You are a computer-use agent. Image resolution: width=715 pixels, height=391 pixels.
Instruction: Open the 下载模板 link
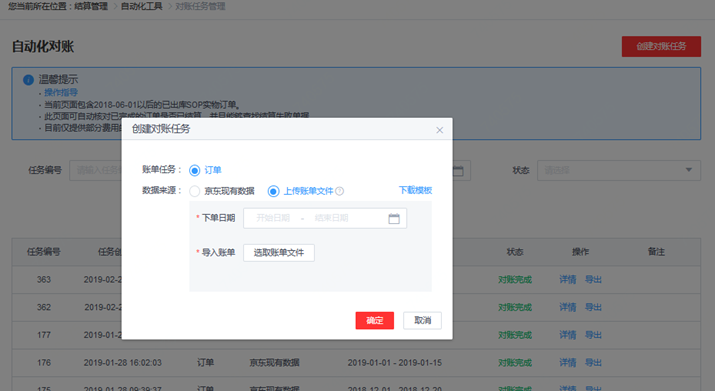pos(415,190)
